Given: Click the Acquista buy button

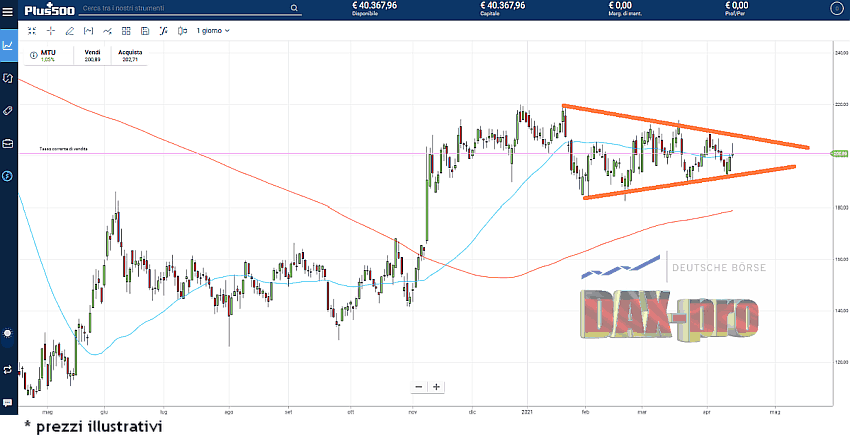Looking at the screenshot, I should [130, 56].
